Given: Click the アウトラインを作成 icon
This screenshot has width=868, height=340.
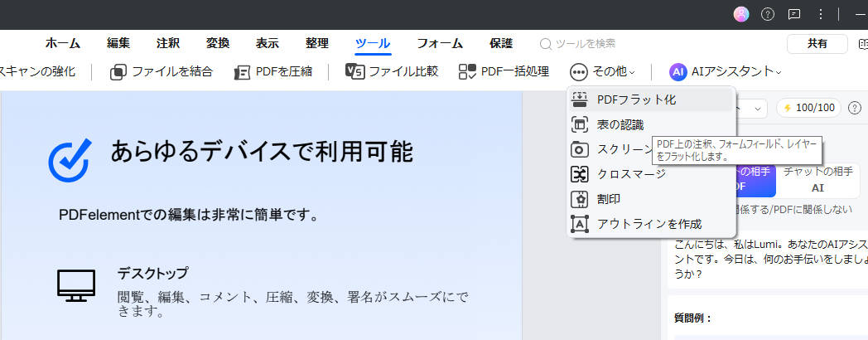Looking at the screenshot, I should point(580,224).
